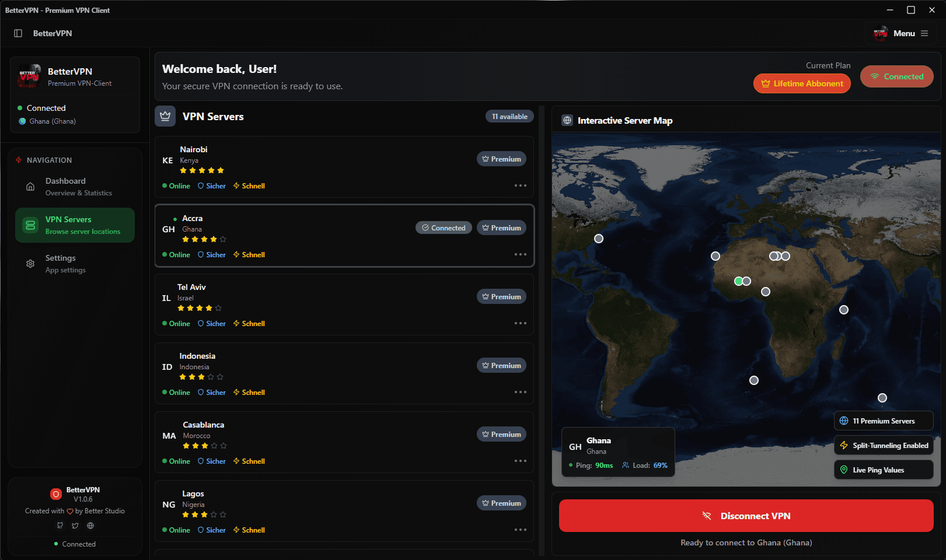Click the Premium badge on Casablanca

[x=501, y=434]
